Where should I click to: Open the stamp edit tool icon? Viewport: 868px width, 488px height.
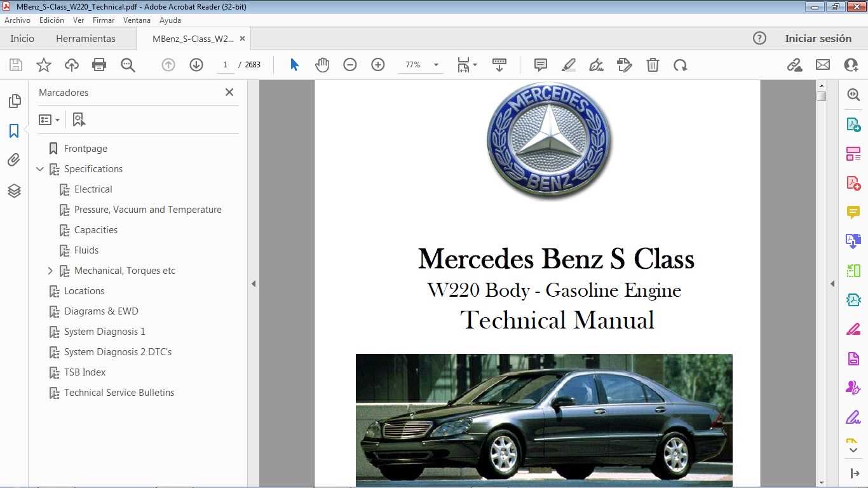625,65
